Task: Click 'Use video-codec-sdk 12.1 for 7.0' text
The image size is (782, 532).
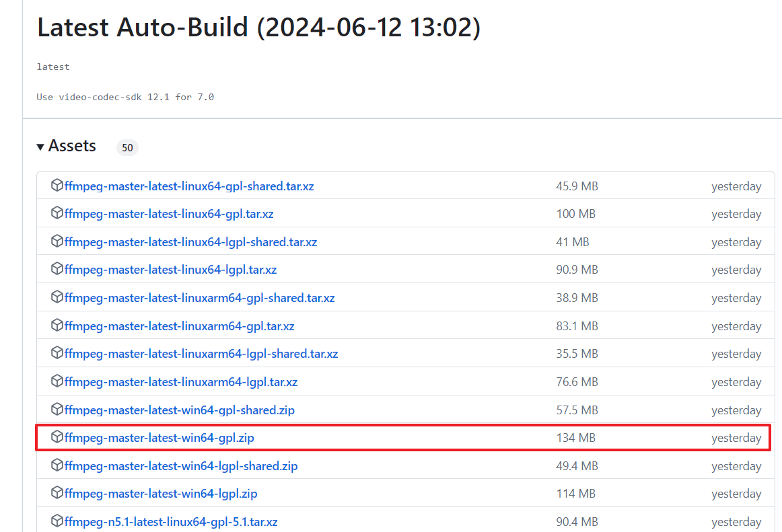Action: pyautogui.click(x=125, y=97)
